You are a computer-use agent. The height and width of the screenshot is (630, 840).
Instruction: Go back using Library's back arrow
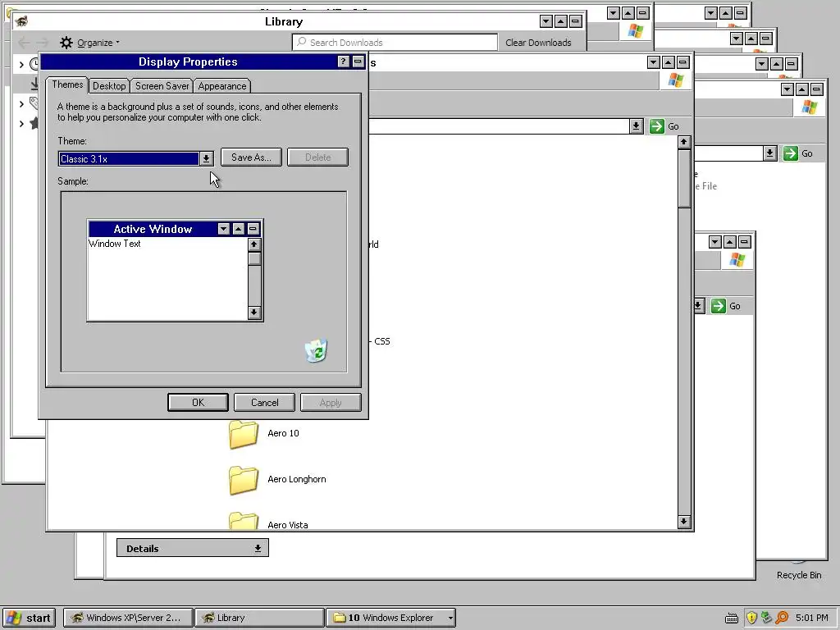pos(24,43)
